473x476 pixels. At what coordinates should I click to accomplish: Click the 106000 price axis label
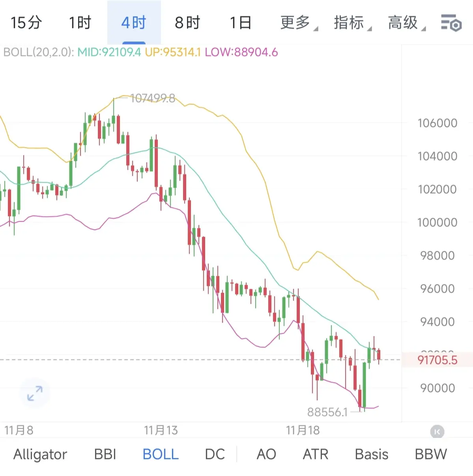click(x=437, y=123)
